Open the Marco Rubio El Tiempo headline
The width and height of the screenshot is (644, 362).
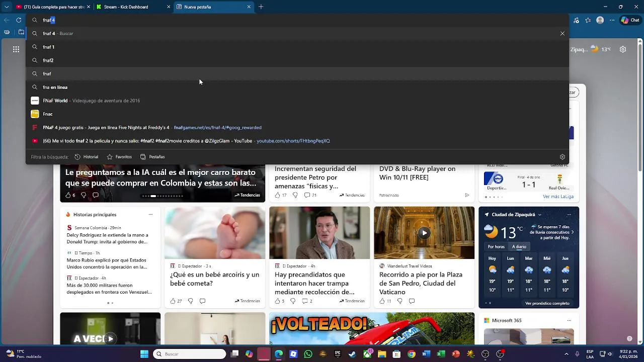point(107,263)
